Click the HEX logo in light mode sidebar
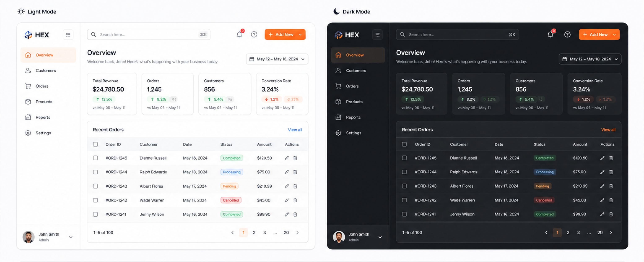The width and height of the screenshot is (644, 262). pos(37,35)
